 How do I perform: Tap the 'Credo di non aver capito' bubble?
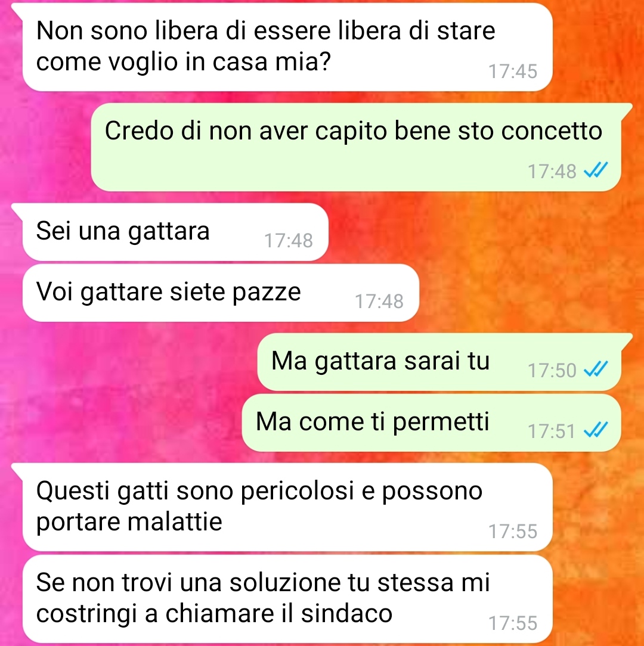coord(356,147)
